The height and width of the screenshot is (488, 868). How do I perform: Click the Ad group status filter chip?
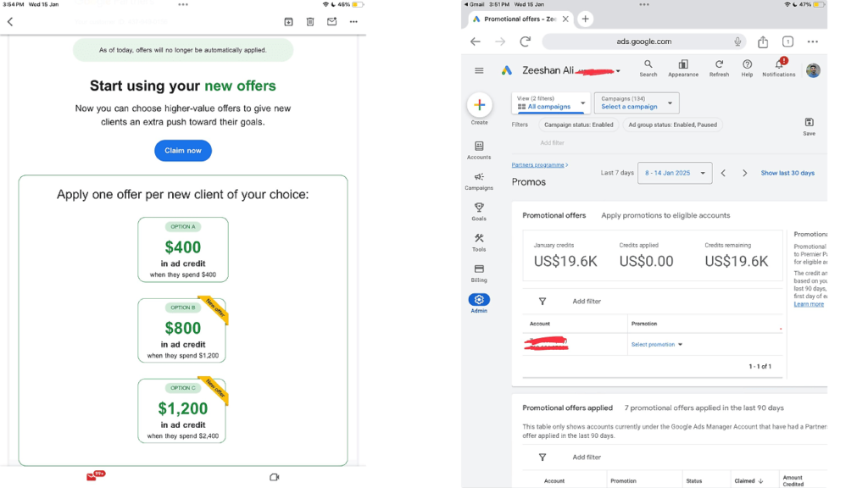[672, 125]
